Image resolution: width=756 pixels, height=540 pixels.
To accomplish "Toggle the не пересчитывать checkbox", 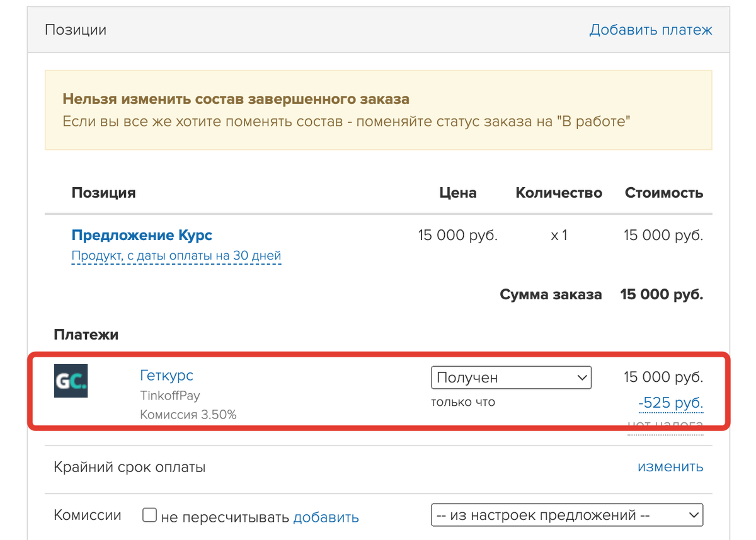I will pyautogui.click(x=149, y=515).
